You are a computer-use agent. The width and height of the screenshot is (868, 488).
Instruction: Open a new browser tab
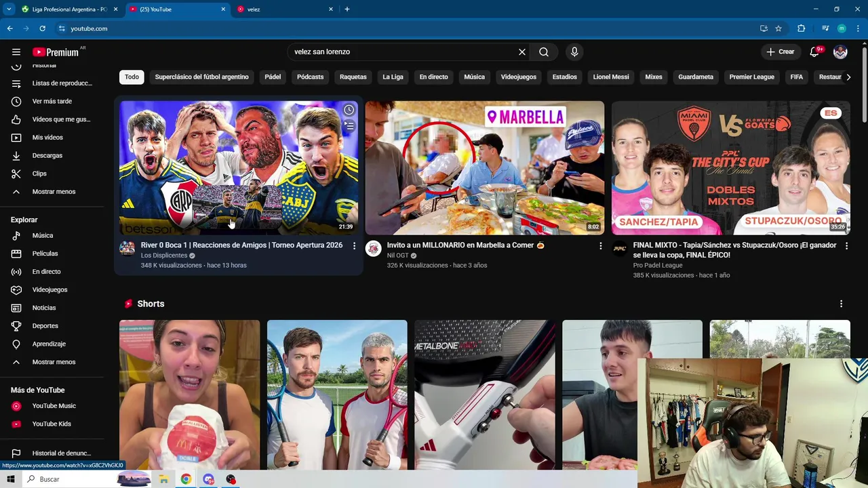347,9
